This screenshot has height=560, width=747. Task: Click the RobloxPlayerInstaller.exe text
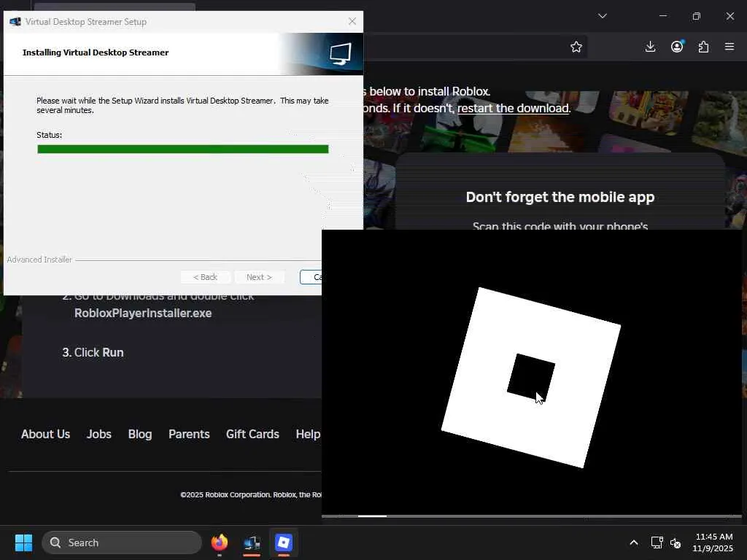click(x=143, y=314)
